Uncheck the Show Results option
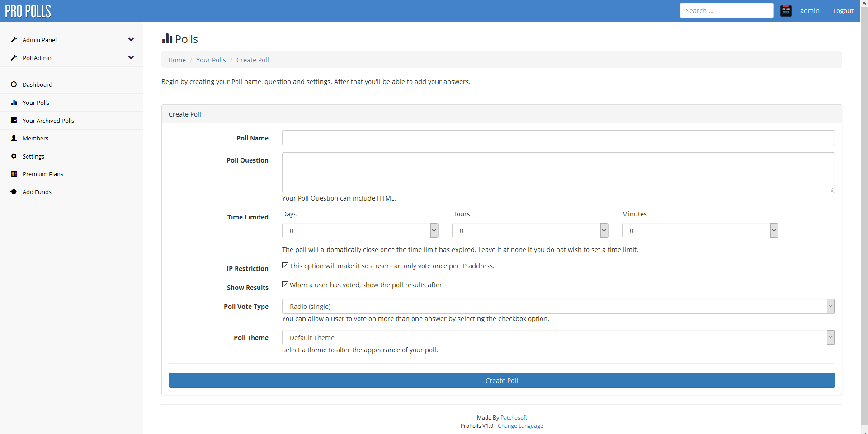This screenshot has height=434, width=868. 285,284
